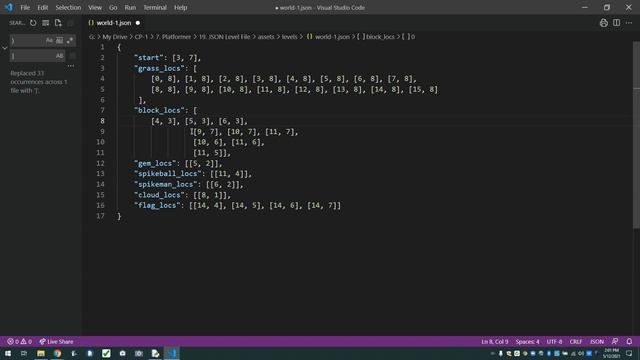Open the Run menu

pyautogui.click(x=130, y=7)
